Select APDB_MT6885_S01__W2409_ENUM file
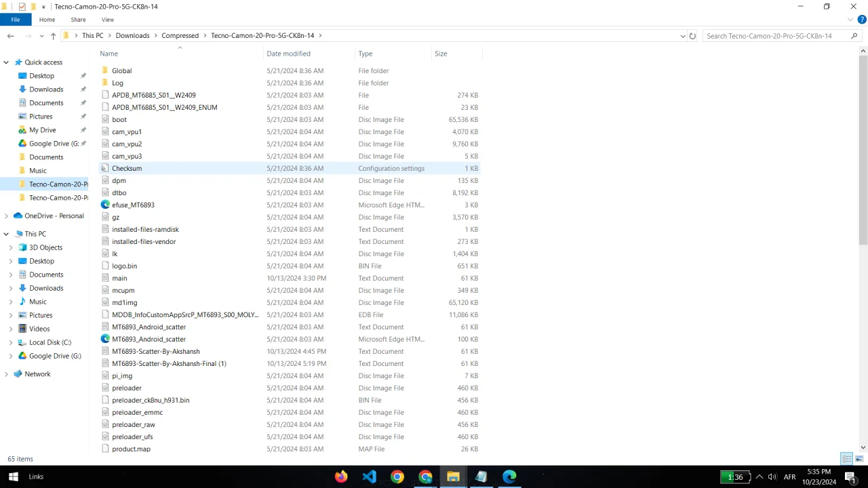868x488 pixels. coord(164,107)
